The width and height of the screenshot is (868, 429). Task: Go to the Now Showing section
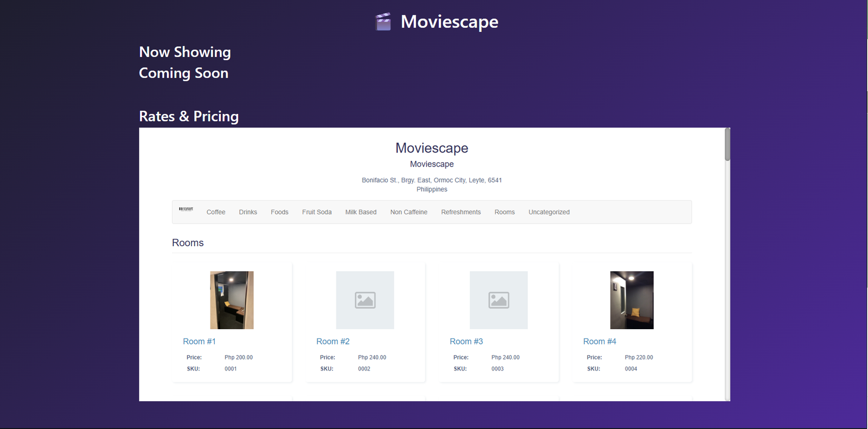[x=185, y=52]
